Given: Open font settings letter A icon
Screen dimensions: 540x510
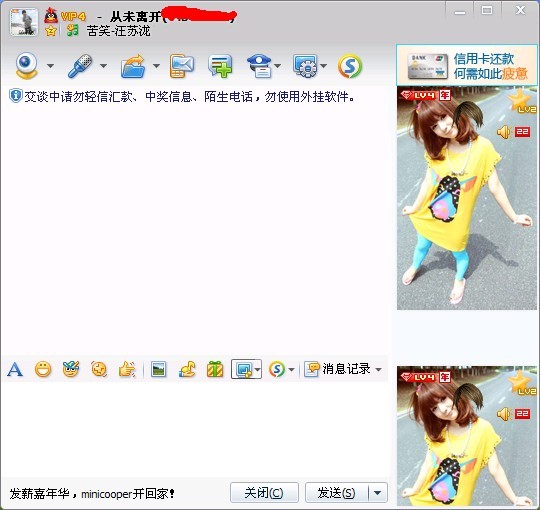Looking at the screenshot, I should pyautogui.click(x=15, y=370).
